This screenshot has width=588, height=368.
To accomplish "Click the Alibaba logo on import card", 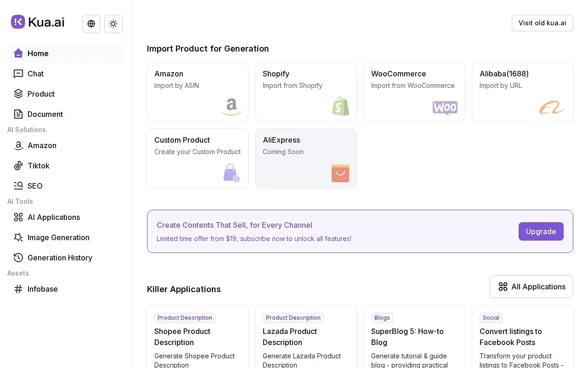I will [x=552, y=108].
